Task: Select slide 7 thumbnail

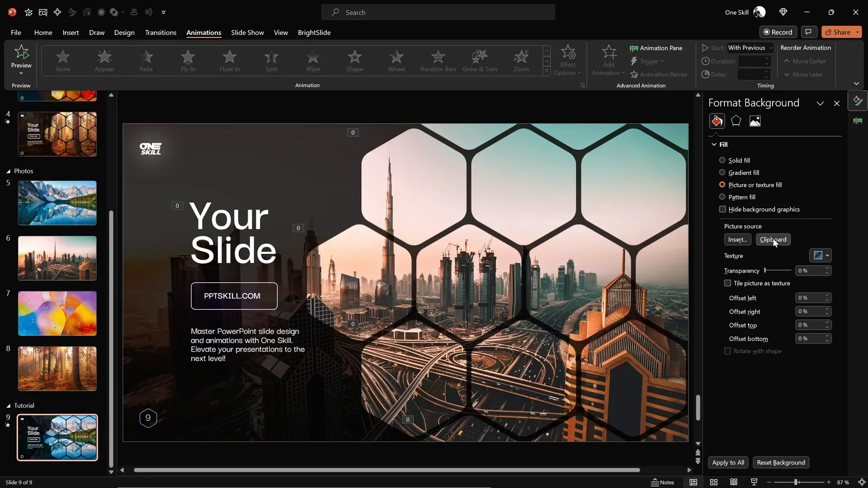Action: pos(57,313)
